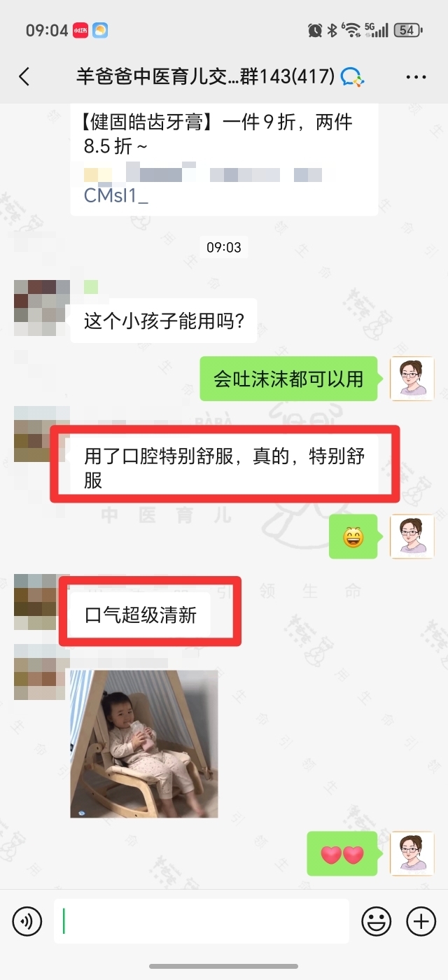Tap the group chat title 羊爸爸中医育儿交…群143
The width and height of the screenshot is (448, 980).
tap(205, 76)
